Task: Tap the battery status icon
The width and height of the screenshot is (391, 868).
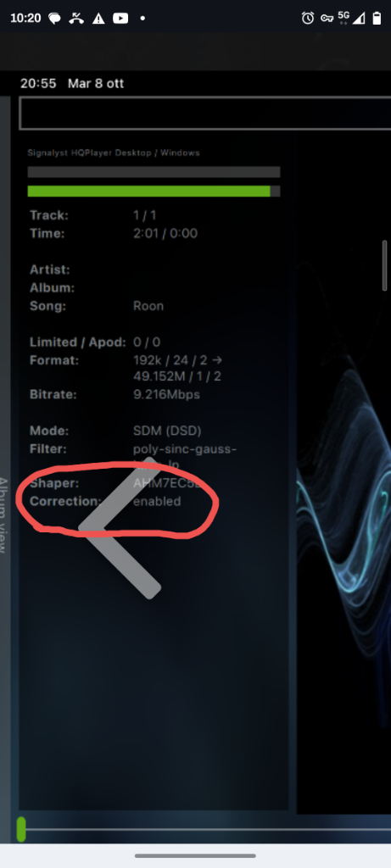Action: tap(377, 19)
